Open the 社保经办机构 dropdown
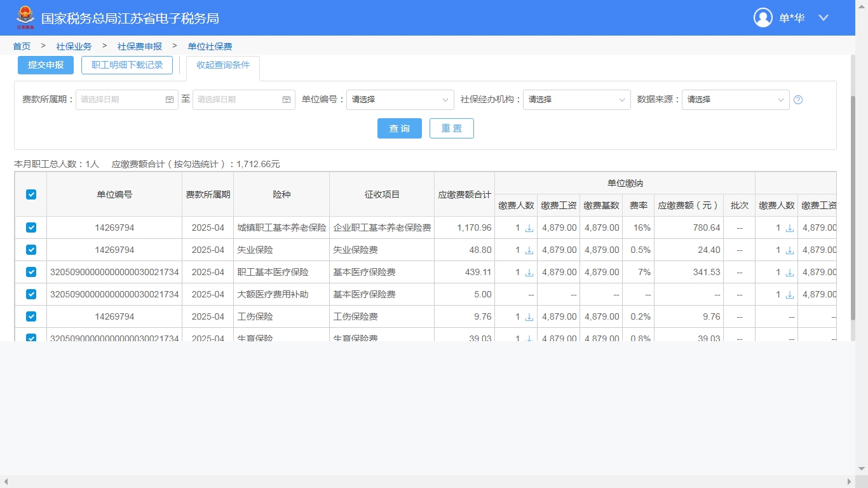Viewport: 868px width, 488px height. click(577, 100)
